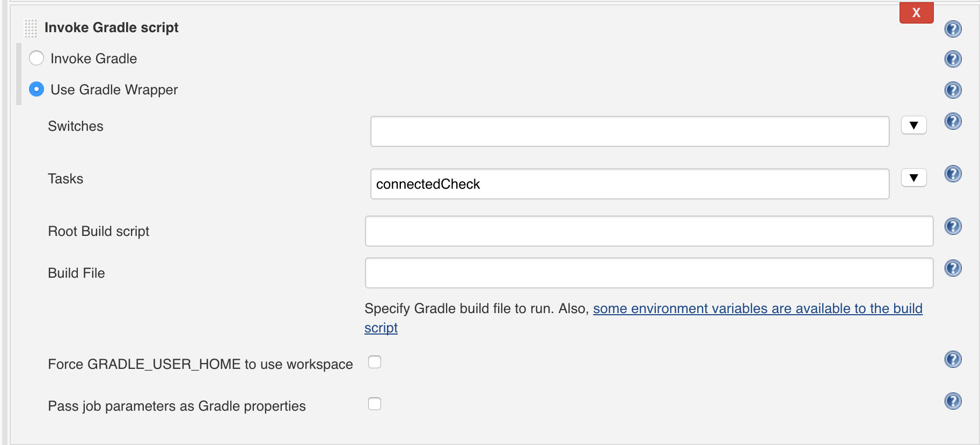Open help for Invoke Gradle script section
Image resolution: width=980 pixels, height=445 pixels.
(x=953, y=28)
